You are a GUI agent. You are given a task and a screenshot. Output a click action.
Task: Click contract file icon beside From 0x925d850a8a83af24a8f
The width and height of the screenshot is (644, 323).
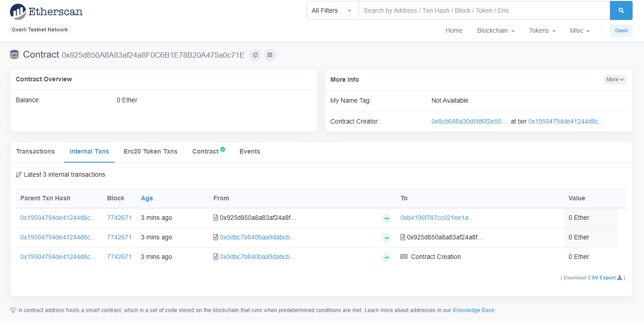click(216, 218)
